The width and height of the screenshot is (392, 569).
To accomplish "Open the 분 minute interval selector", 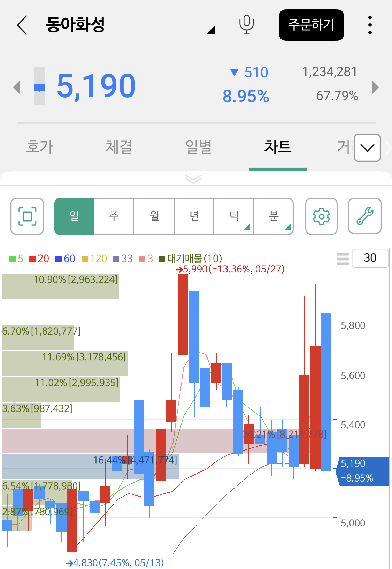I will click(274, 216).
